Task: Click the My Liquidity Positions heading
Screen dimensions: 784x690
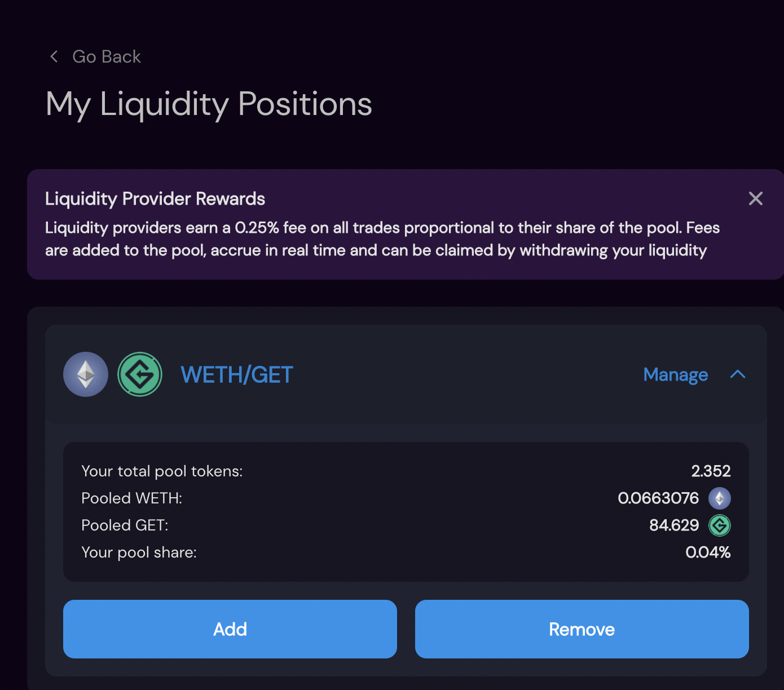Action: 209,105
